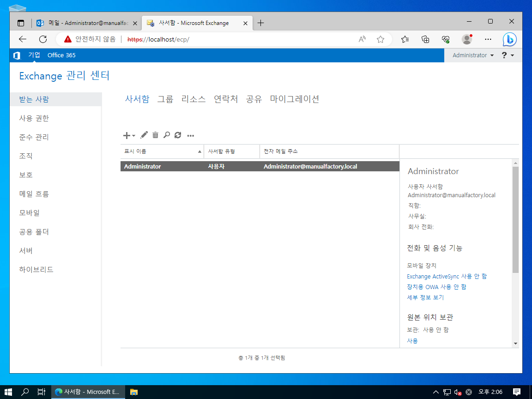Click the browser back arrow
532x399 pixels.
pos(23,39)
